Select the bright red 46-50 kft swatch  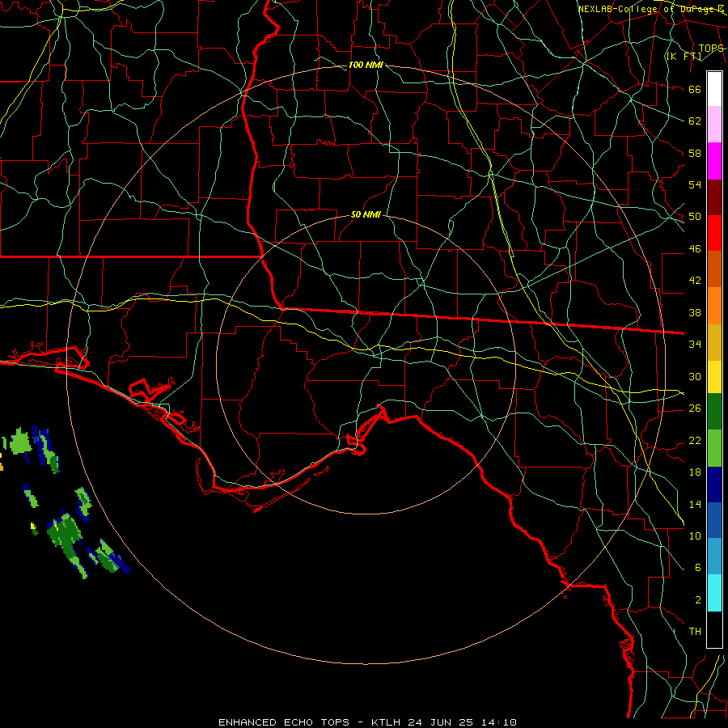click(714, 233)
